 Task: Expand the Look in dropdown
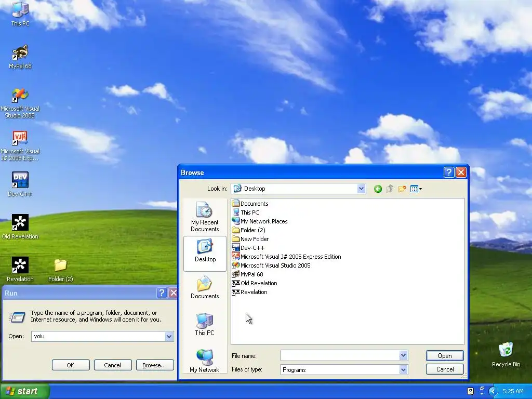tap(361, 189)
